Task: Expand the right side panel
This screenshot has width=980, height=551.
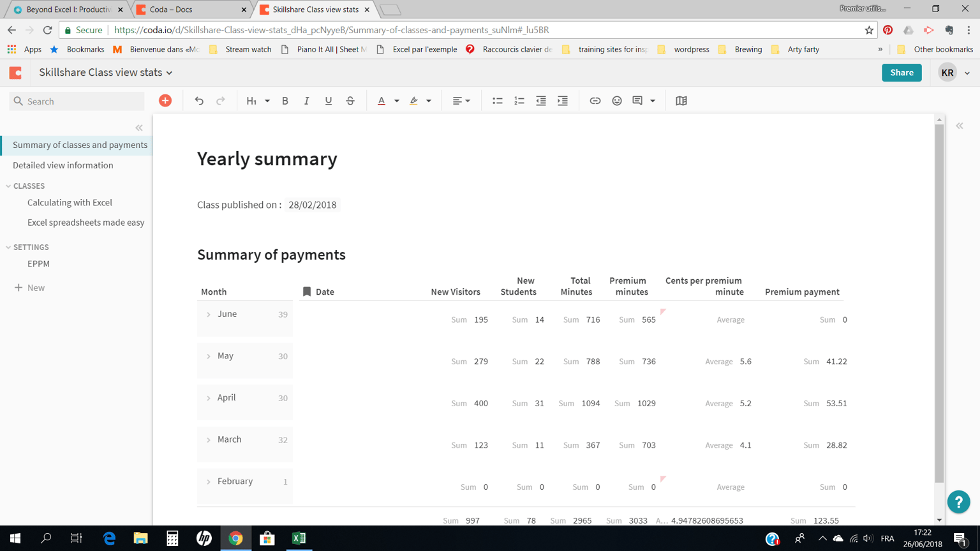Action: [960, 126]
